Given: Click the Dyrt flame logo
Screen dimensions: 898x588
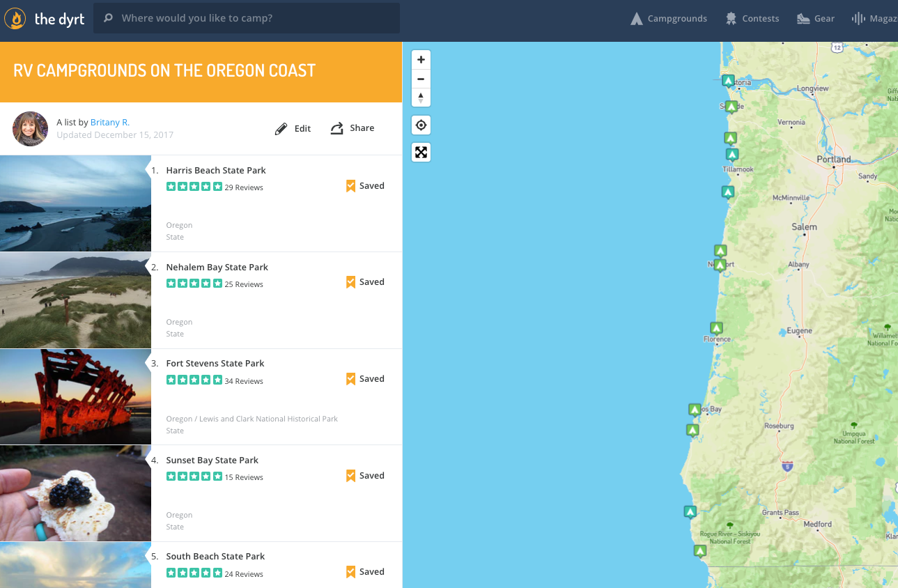Looking at the screenshot, I should tap(15, 18).
